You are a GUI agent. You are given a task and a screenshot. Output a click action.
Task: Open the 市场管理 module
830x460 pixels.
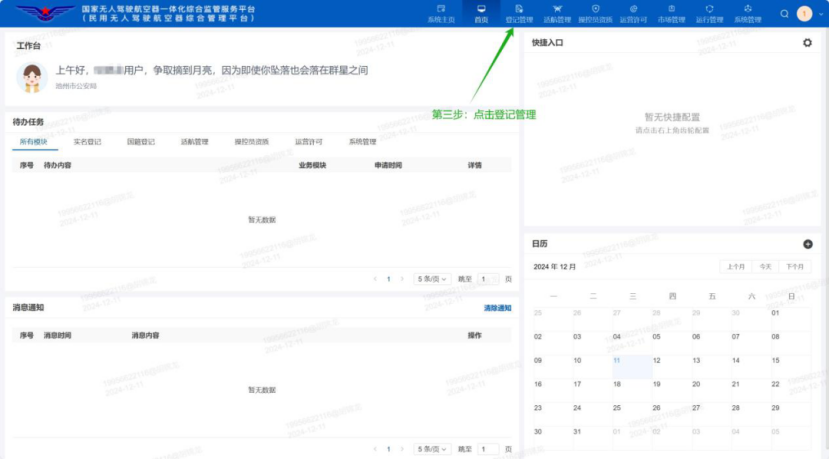[671, 13]
